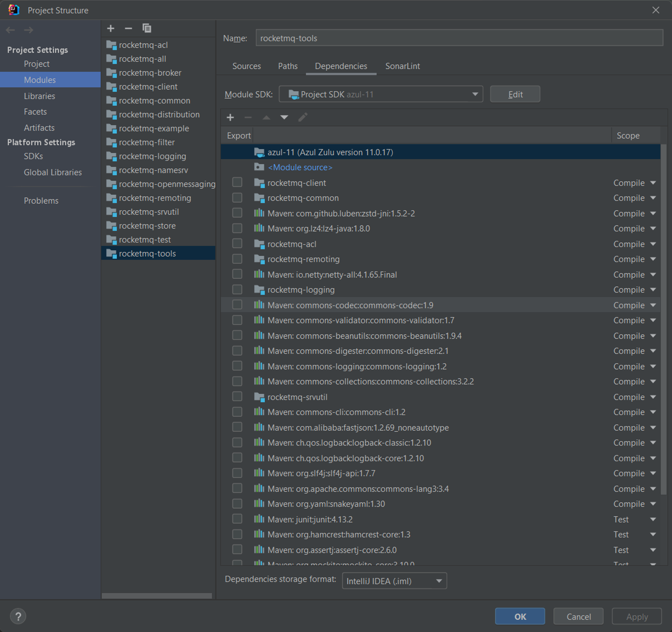Select the Facets settings item
Viewport: 672px width, 632px height.
(x=35, y=112)
